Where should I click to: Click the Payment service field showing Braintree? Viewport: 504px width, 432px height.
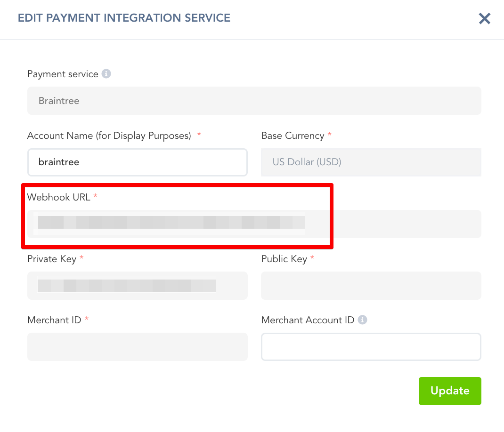coord(254,101)
